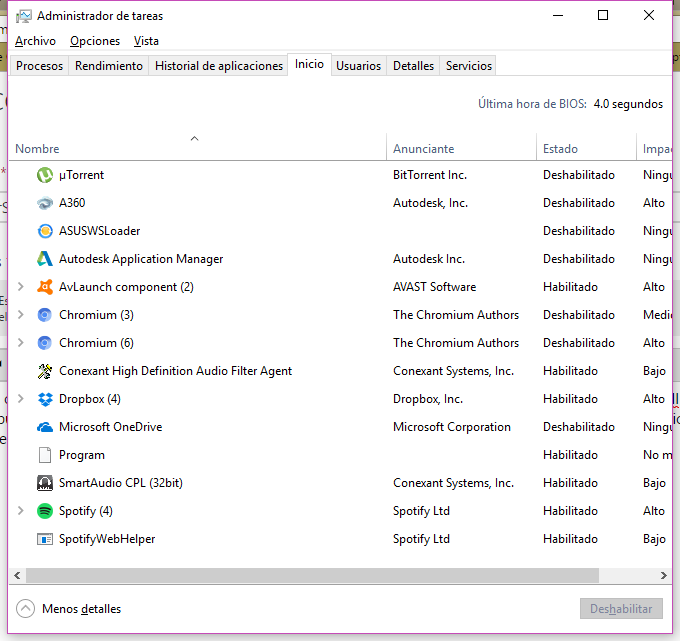Switch to the Rendimiento tab
Viewport: 680px width, 641px height.
tap(109, 65)
